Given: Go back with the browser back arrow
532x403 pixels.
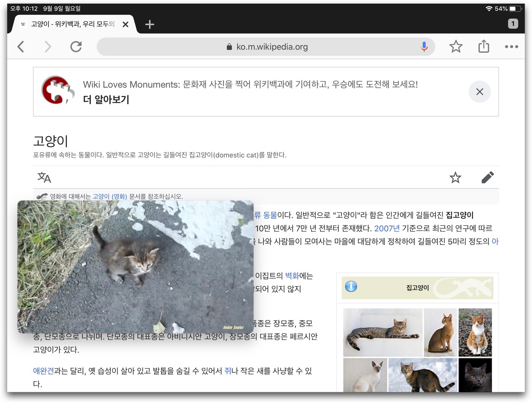Looking at the screenshot, I should coord(21,47).
